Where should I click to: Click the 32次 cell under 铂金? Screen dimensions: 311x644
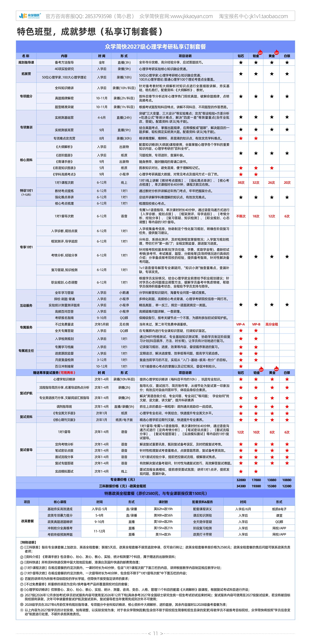click(x=256, y=182)
